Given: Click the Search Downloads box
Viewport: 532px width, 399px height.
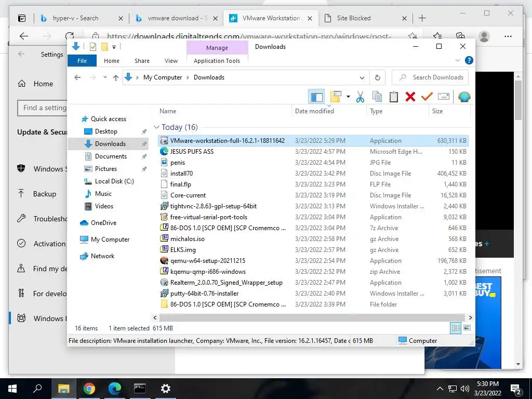Looking at the screenshot, I should [430, 77].
